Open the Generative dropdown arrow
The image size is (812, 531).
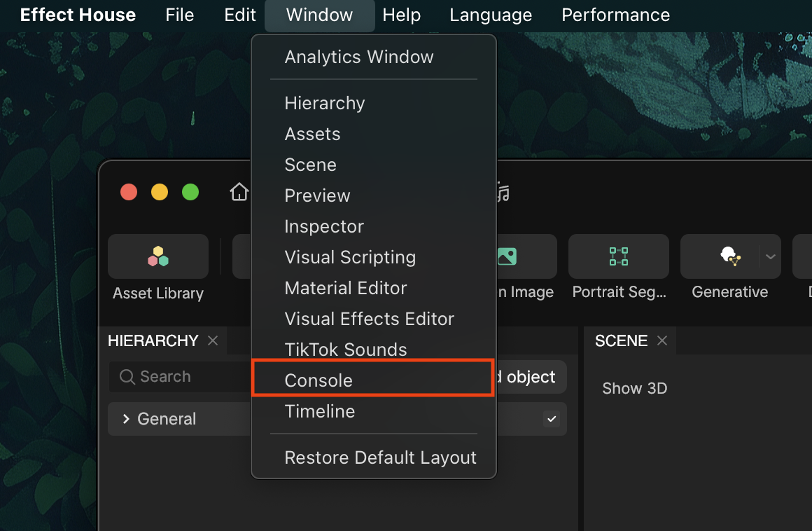771,256
